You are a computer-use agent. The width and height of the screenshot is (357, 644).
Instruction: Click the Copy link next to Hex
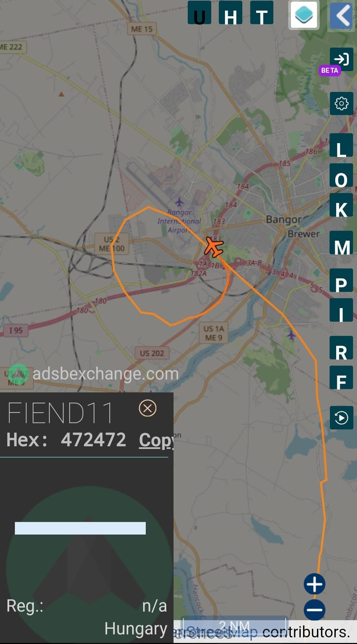(156, 440)
